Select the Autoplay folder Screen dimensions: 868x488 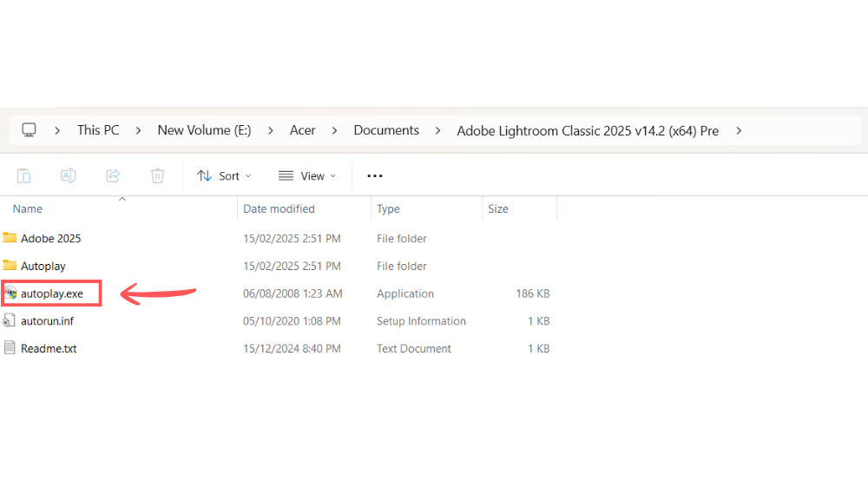pyautogui.click(x=43, y=266)
